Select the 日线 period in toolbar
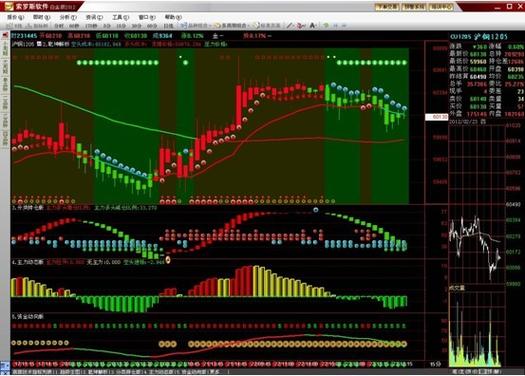 click(168, 26)
